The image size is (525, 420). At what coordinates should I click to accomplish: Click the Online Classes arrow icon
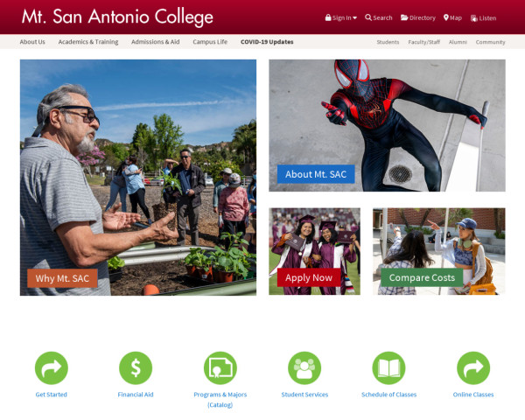pos(473,367)
